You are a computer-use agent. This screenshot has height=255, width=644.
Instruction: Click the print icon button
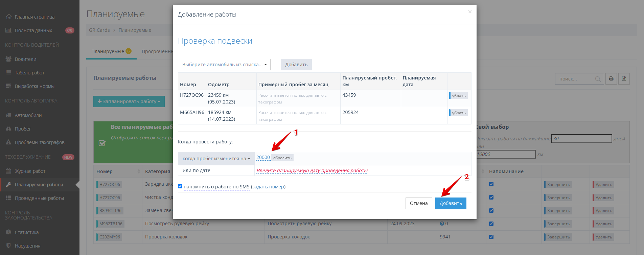click(x=611, y=79)
